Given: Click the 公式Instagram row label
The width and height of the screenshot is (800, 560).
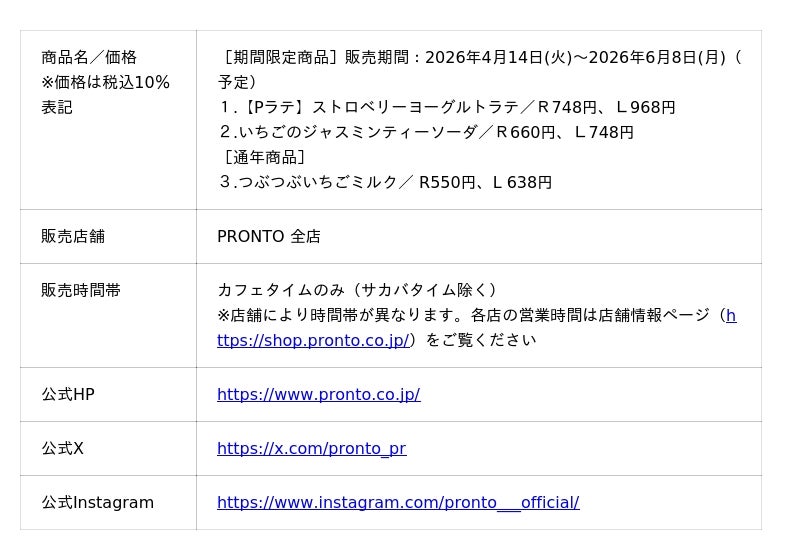Looking at the screenshot, I should click(97, 502).
